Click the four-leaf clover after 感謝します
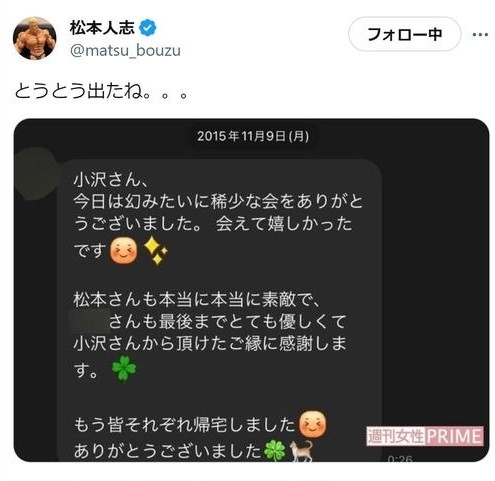The height and width of the screenshot is (481, 495). pyautogui.click(x=124, y=368)
